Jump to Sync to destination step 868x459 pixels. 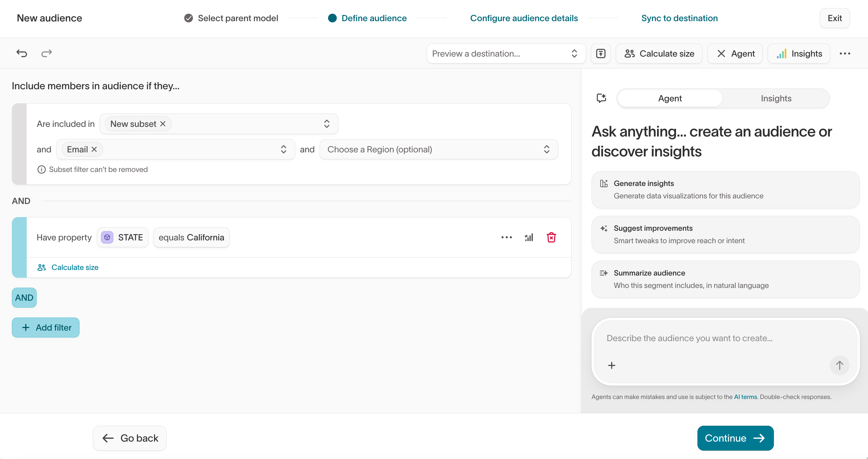pyautogui.click(x=679, y=18)
